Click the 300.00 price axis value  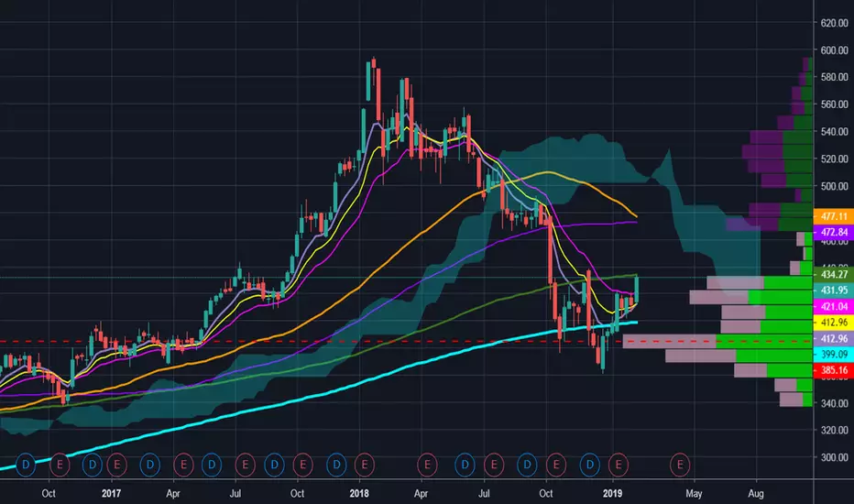(835, 457)
